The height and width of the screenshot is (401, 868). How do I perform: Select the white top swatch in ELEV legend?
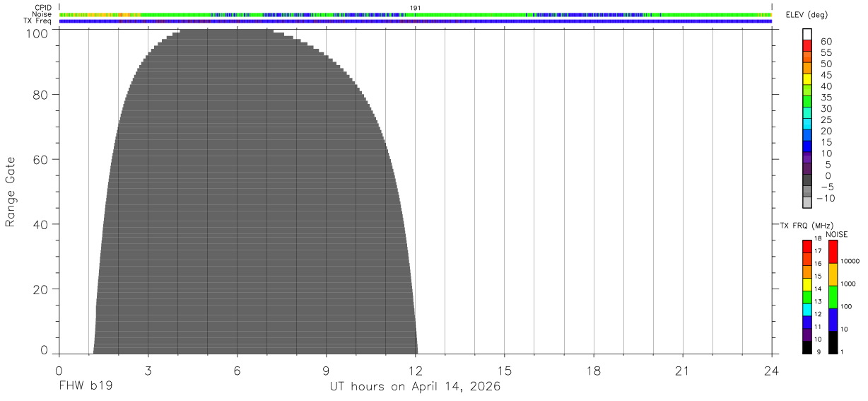click(807, 35)
